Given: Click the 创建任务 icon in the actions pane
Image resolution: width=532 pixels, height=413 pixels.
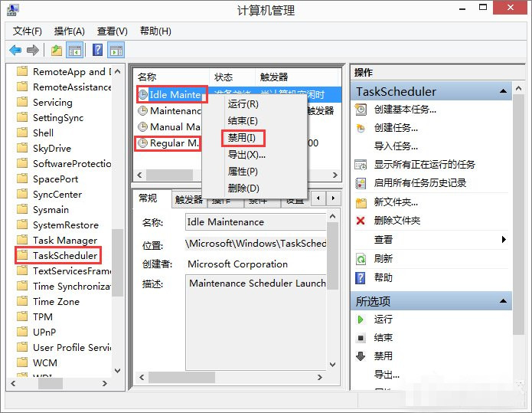Looking at the screenshot, I should [x=361, y=128].
